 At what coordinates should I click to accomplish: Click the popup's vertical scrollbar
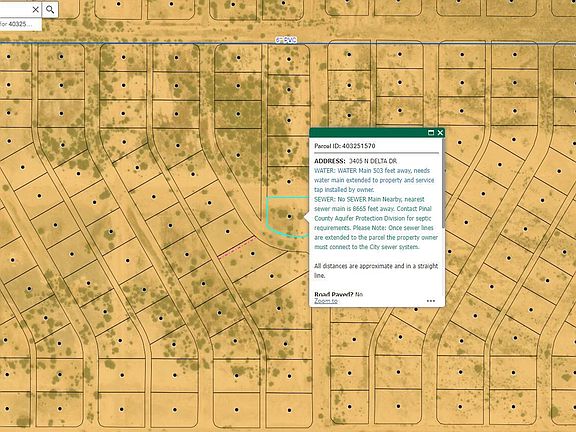pos(443,184)
